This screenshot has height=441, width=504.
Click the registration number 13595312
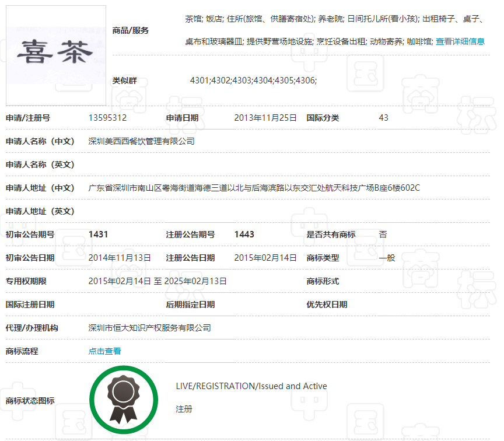pos(107,118)
